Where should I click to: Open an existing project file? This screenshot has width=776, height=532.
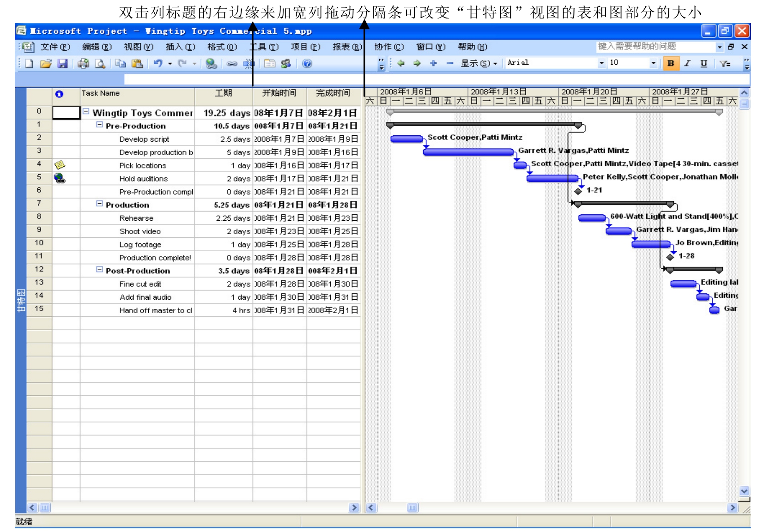tap(45, 64)
